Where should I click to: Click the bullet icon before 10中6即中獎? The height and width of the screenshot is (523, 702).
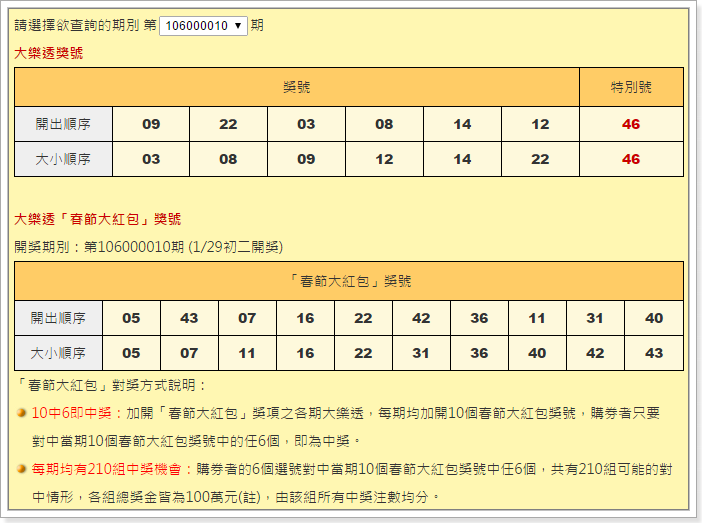point(22,413)
